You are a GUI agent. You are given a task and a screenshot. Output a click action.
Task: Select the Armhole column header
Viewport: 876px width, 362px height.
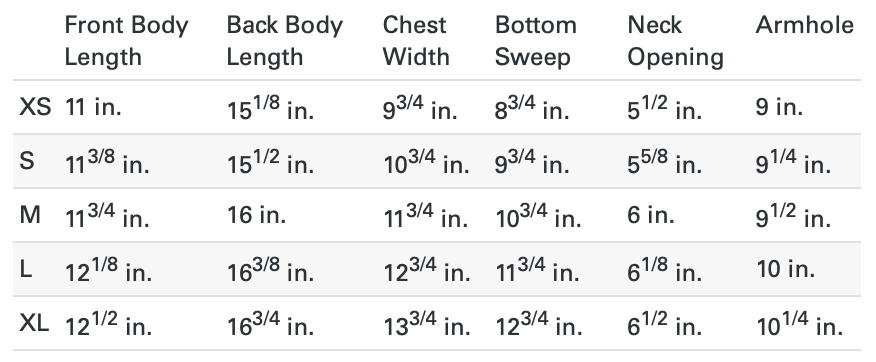tap(805, 25)
